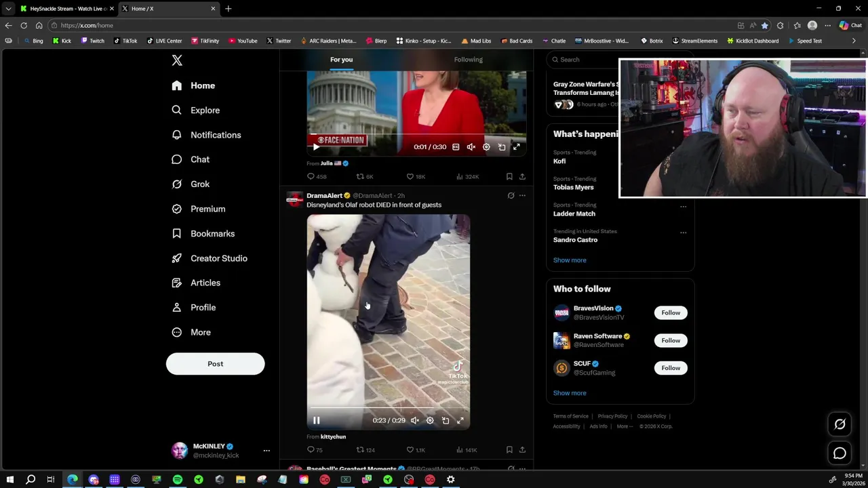Bookmark the DramaAlert post

(509, 449)
